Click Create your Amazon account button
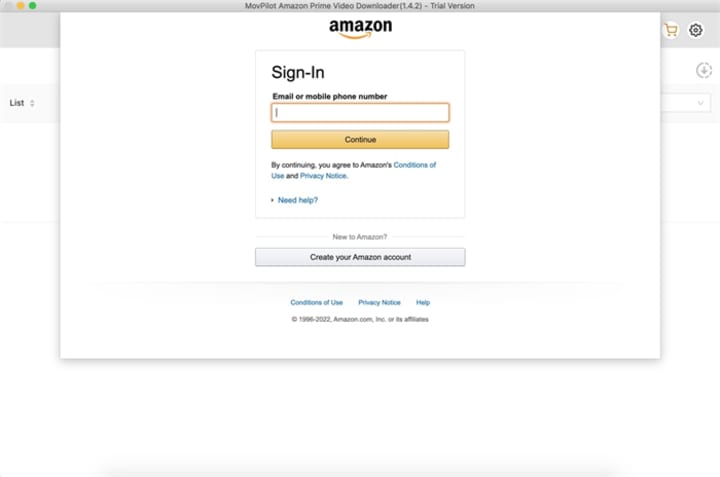The image size is (720, 477). [x=360, y=257]
